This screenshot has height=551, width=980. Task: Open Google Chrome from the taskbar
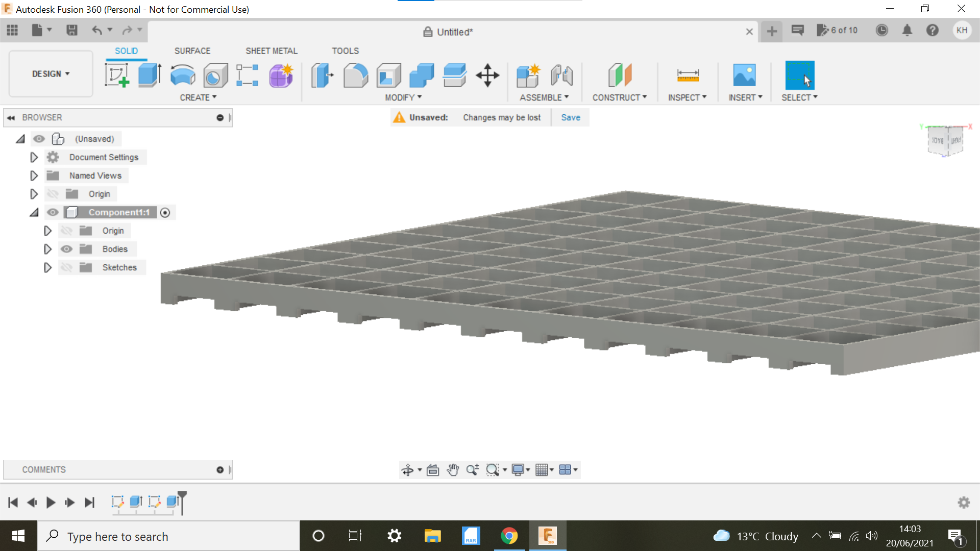click(x=509, y=536)
